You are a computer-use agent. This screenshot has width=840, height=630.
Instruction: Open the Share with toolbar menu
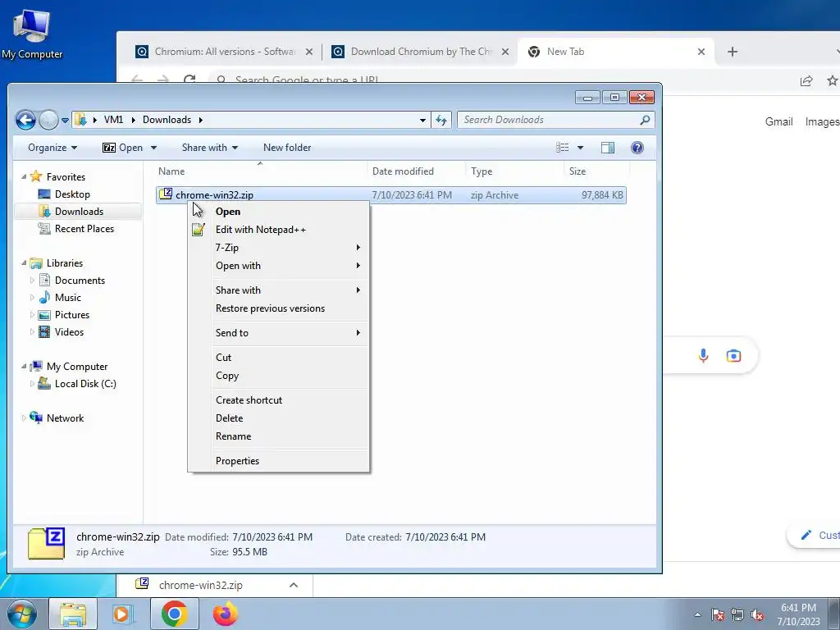tap(210, 148)
